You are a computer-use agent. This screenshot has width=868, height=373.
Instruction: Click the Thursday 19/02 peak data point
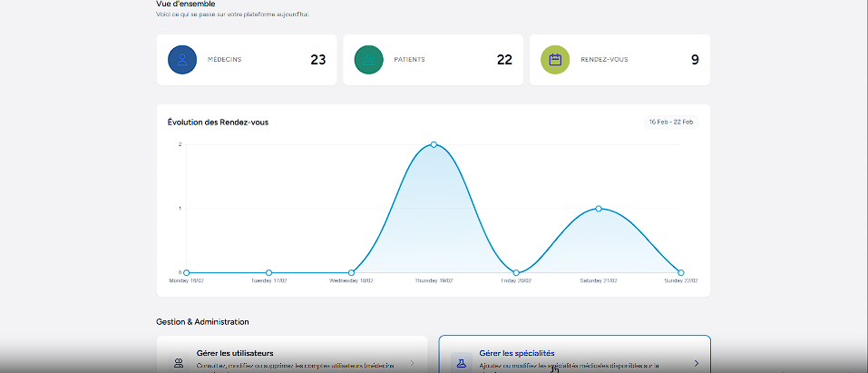(434, 144)
